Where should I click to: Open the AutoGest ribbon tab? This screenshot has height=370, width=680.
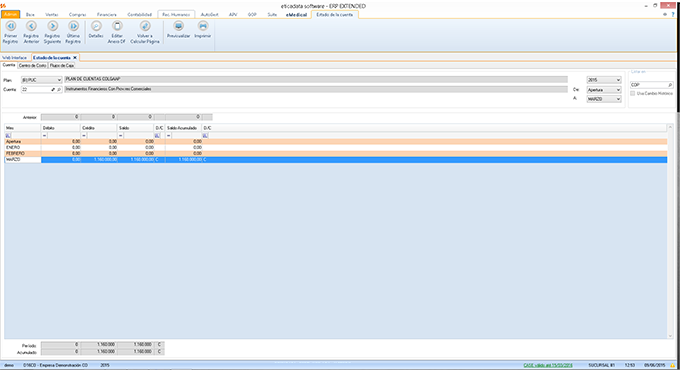point(209,15)
